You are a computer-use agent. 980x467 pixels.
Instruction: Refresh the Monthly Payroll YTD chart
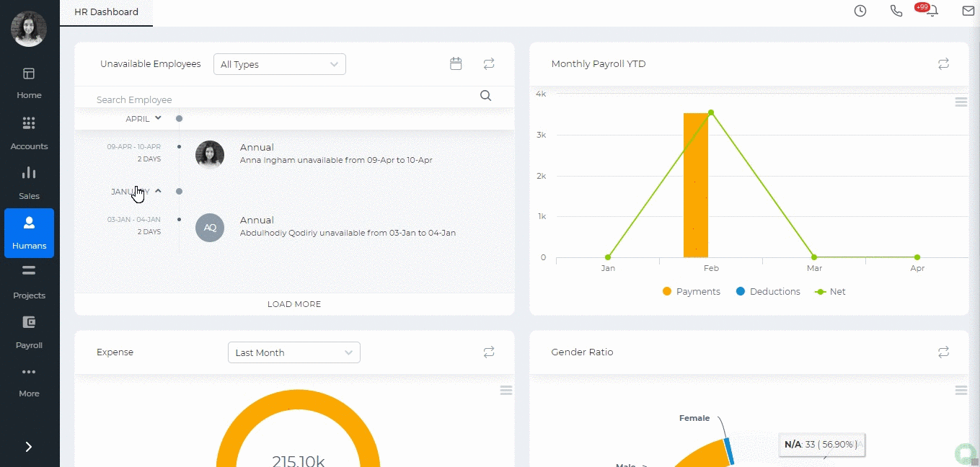point(943,64)
